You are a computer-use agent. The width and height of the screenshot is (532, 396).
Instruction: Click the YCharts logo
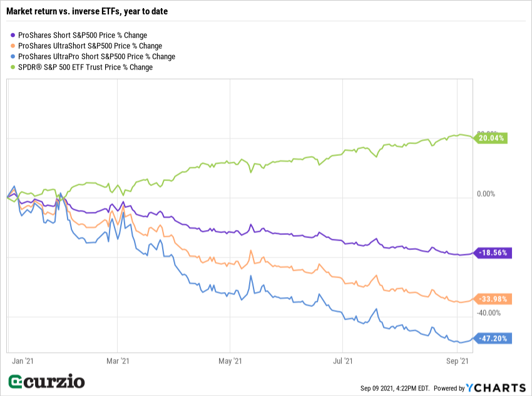(496, 388)
